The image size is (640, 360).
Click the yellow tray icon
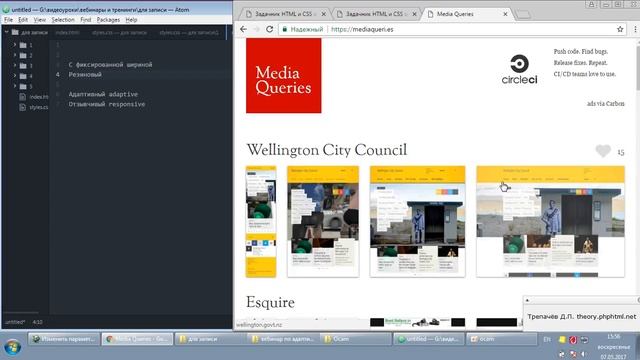coord(562,340)
